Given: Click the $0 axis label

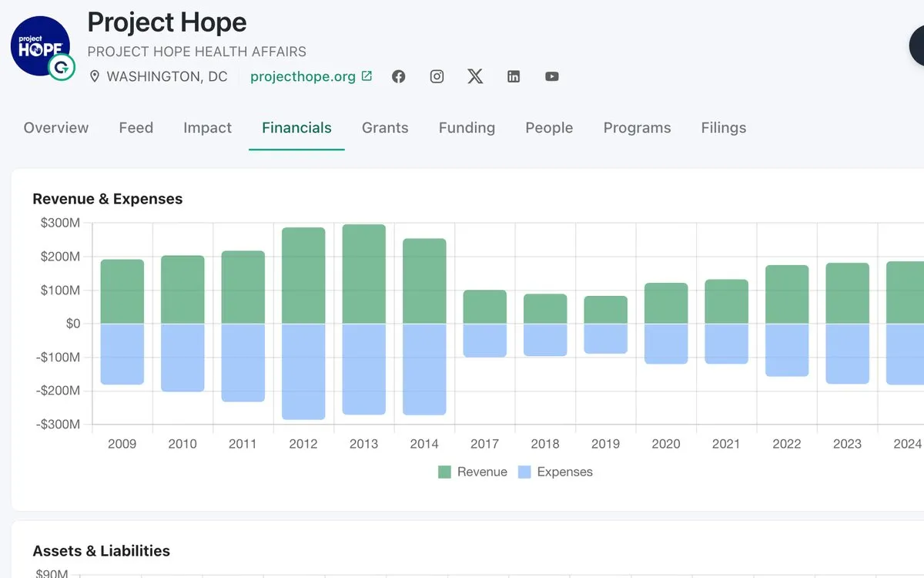Looking at the screenshot, I should 72,324.
